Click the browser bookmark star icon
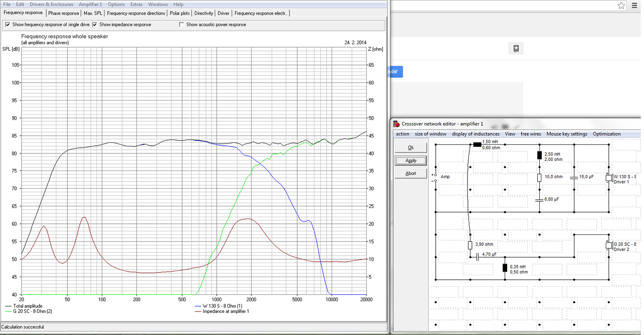Screen dimensions: 644x335 tap(621, 6)
